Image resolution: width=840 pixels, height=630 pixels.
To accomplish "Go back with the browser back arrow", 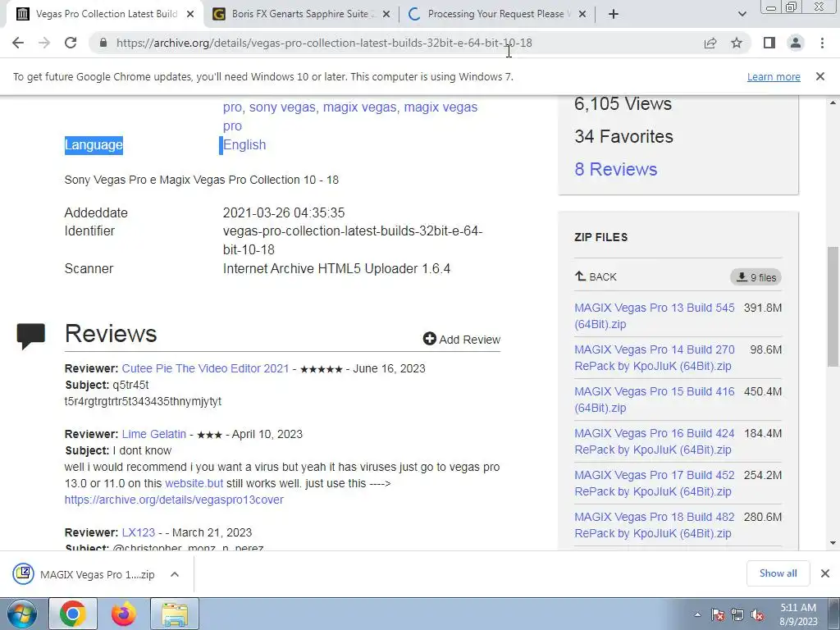I will pyautogui.click(x=18, y=43).
